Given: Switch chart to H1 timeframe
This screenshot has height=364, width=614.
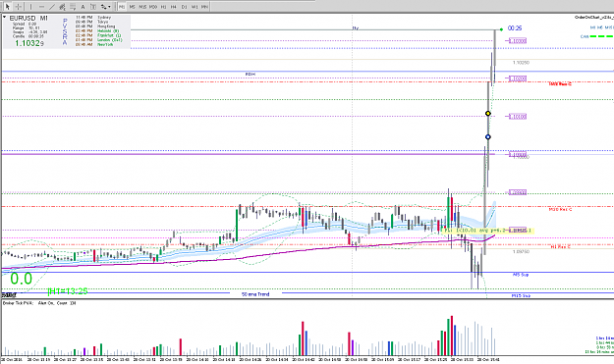Looking at the screenshot, I should [x=164, y=7].
